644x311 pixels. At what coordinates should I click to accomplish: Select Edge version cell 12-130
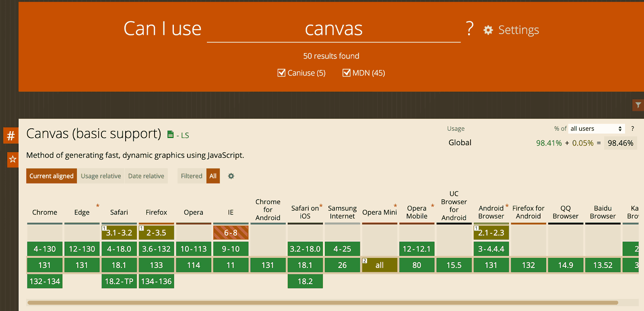(x=82, y=249)
